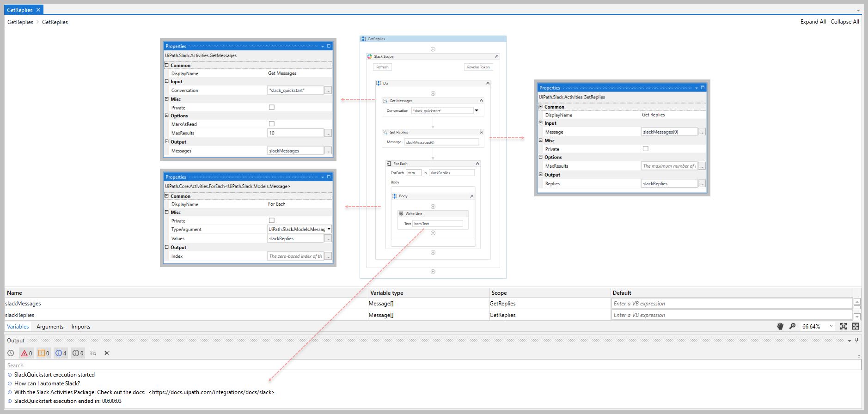Check the MarkAsRead checkbox

pyautogui.click(x=272, y=124)
